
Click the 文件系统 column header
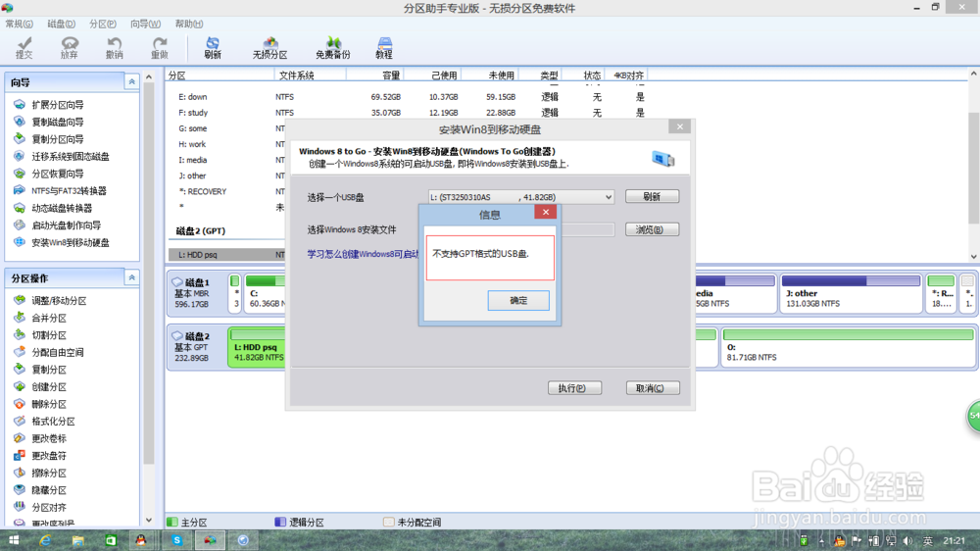tap(310, 75)
